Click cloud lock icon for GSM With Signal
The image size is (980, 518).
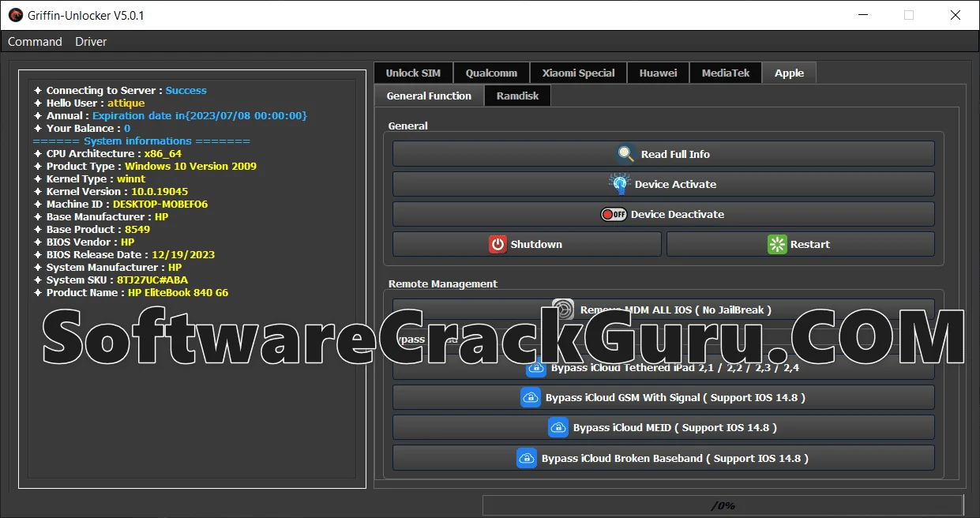(x=531, y=397)
